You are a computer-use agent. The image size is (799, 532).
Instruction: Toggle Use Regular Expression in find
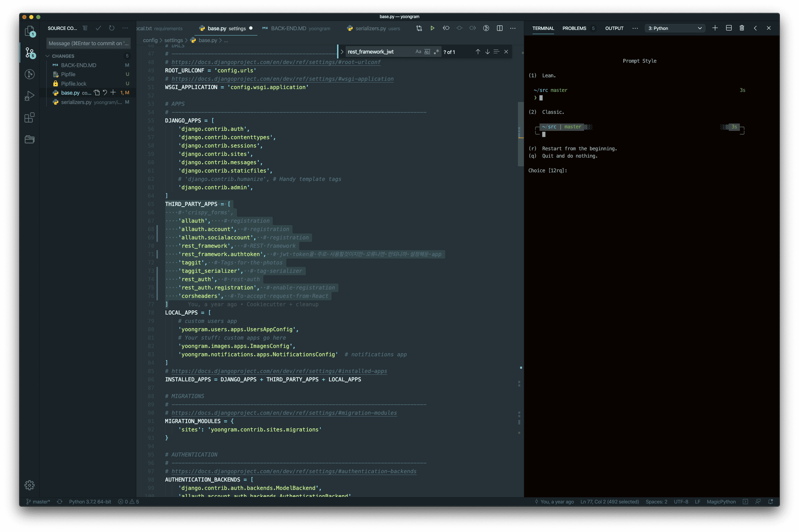436,52
